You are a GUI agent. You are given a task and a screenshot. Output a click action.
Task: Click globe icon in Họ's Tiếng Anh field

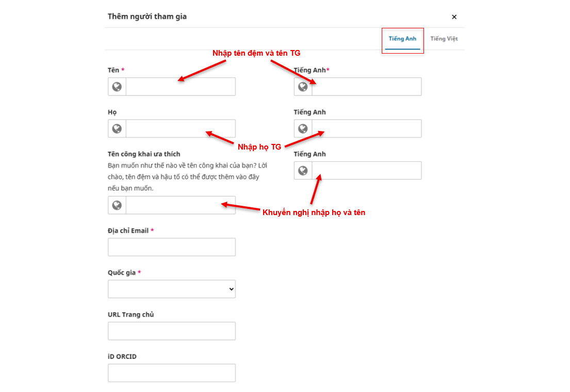pyautogui.click(x=303, y=128)
